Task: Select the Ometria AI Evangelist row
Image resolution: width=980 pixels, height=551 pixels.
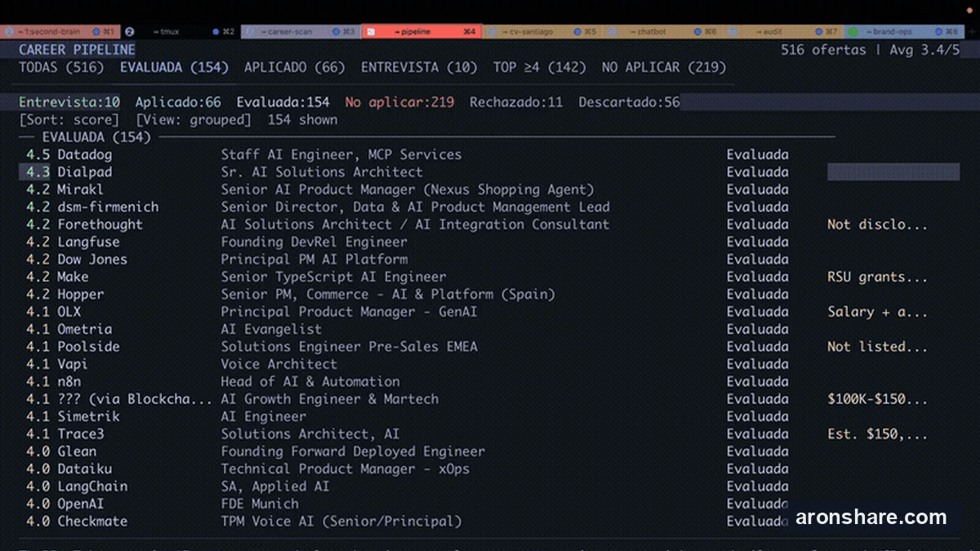Action: click(490, 329)
